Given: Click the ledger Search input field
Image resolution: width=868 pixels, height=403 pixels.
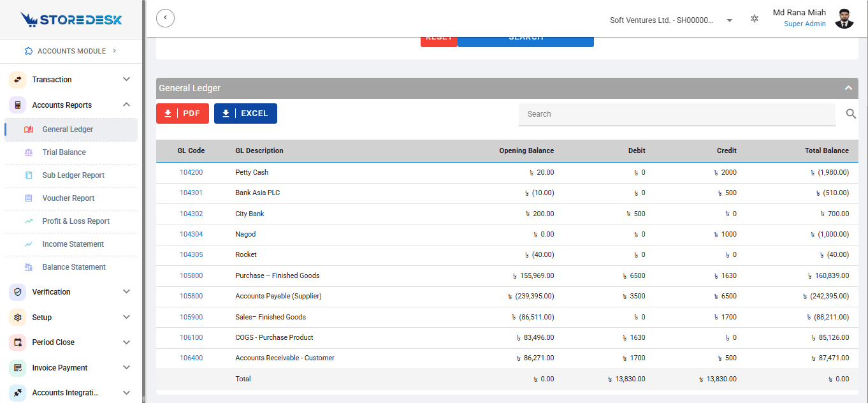Looking at the screenshot, I should pos(677,114).
